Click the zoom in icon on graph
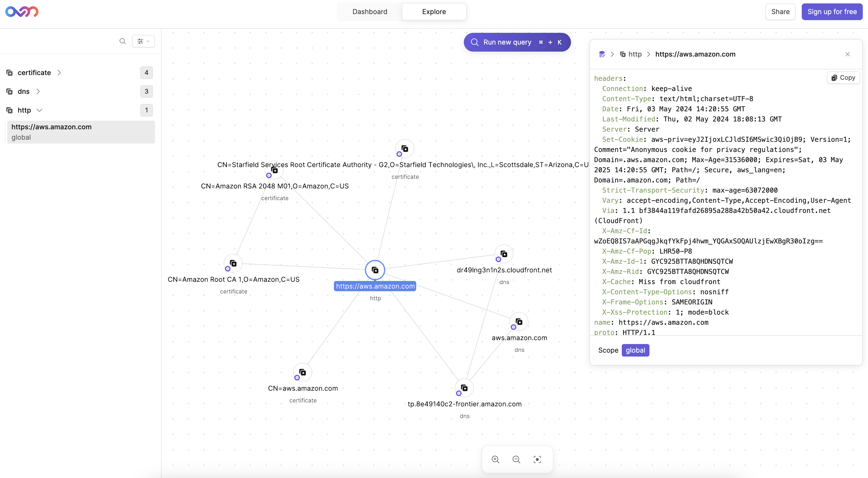This screenshot has height=478, width=868. [x=495, y=459]
